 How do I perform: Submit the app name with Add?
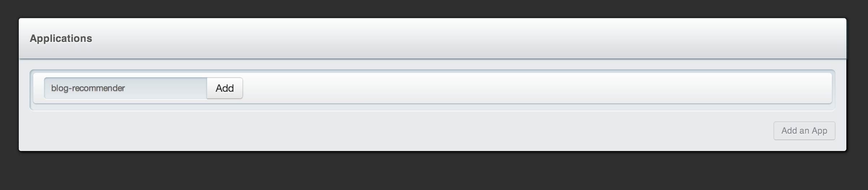click(x=225, y=88)
